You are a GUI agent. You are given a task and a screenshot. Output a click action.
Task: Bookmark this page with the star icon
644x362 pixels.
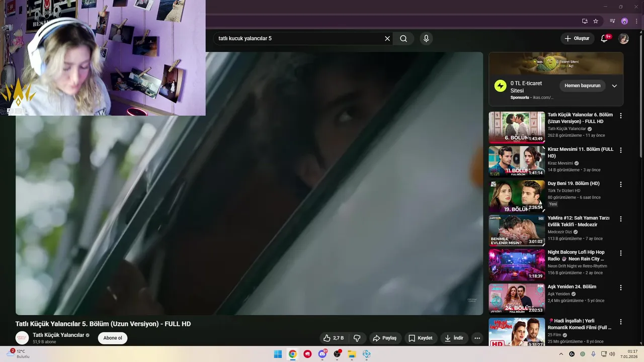(x=596, y=21)
